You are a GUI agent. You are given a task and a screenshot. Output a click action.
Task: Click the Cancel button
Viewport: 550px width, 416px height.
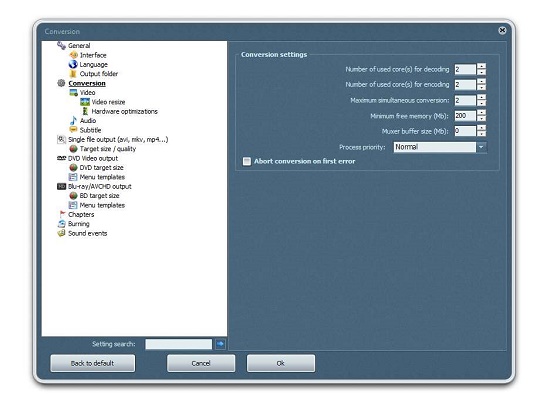pyautogui.click(x=201, y=363)
